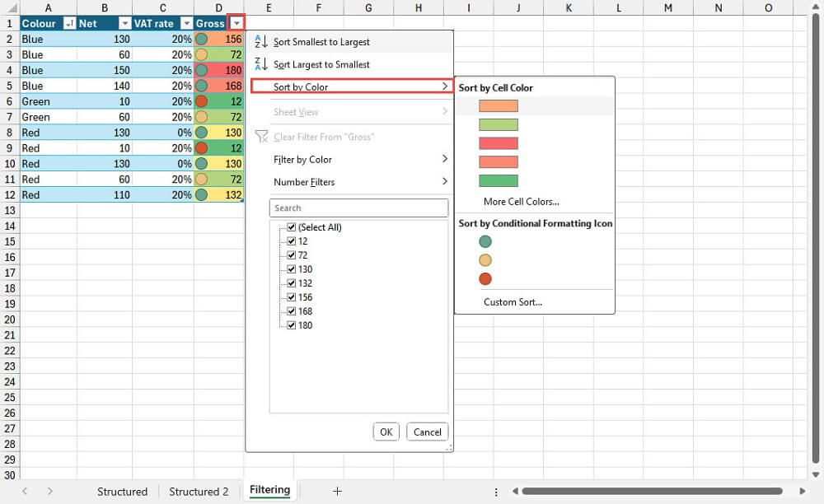
Task: Open the VAT rate filter dropdown
Action: click(185, 23)
